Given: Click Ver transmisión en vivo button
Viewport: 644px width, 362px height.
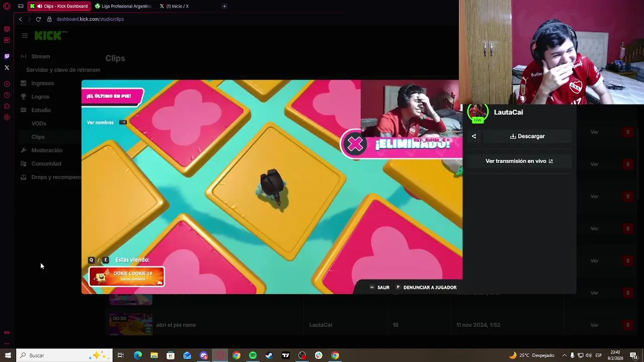Looking at the screenshot, I should pyautogui.click(x=519, y=161).
